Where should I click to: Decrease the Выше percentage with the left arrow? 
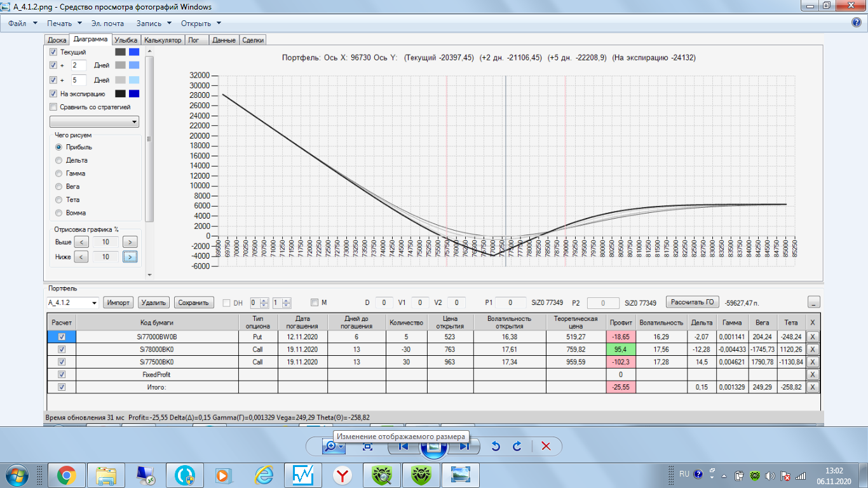(x=81, y=242)
